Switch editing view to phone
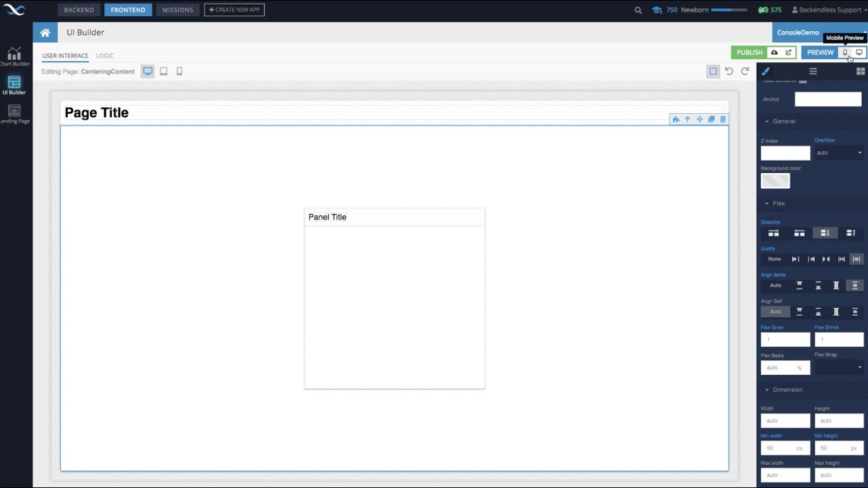The image size is (868, 488). [180, 71]
